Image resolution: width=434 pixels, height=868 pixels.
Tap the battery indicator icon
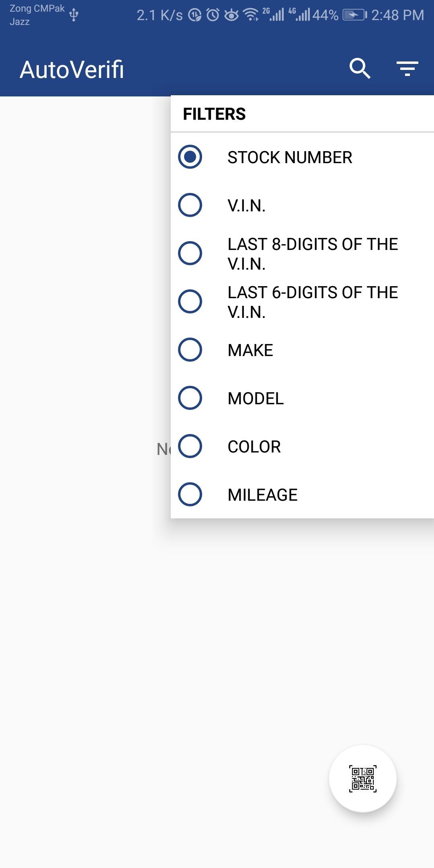355,15
